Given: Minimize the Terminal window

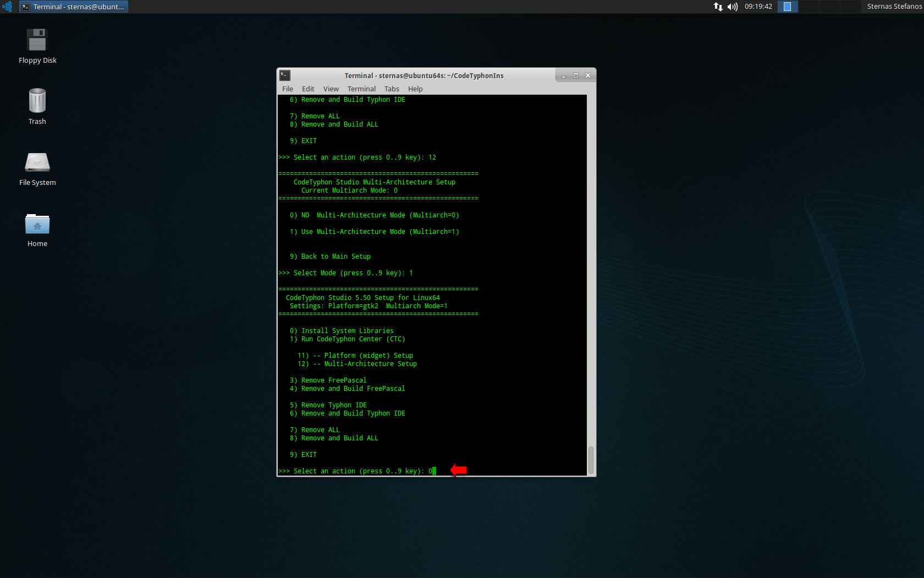Looking at the screenshot, I should pyautogui.click(x=564, y=76).
